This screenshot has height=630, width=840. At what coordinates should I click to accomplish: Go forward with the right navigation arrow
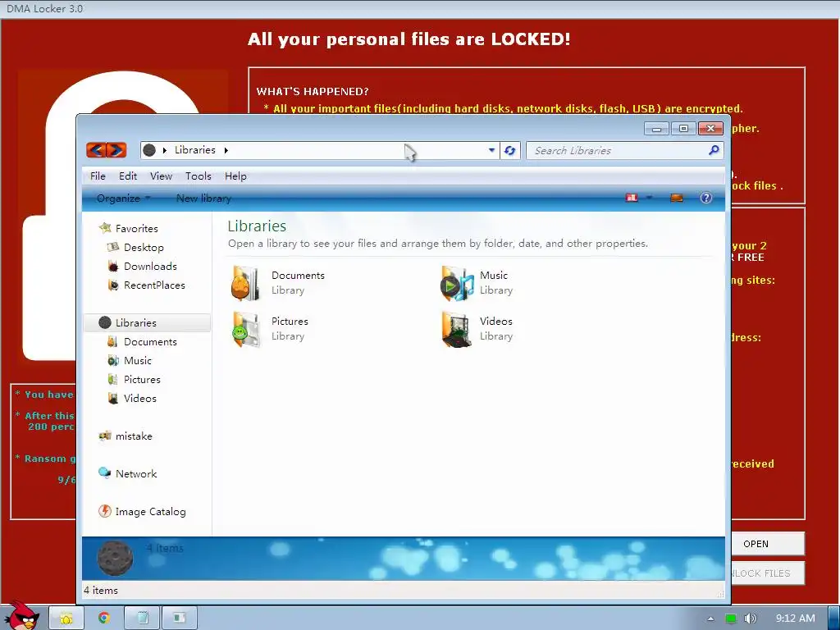coord(116,150)
